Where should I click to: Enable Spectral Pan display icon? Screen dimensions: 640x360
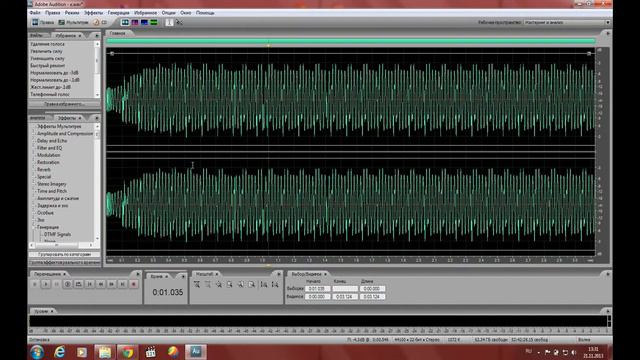click(144, 22)
